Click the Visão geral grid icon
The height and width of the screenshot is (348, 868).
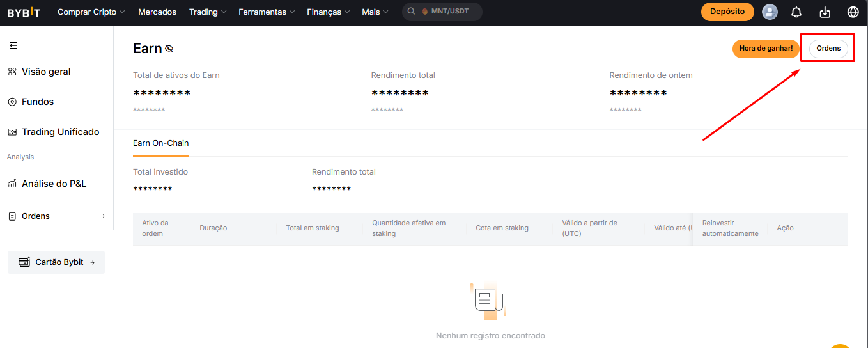12,72
